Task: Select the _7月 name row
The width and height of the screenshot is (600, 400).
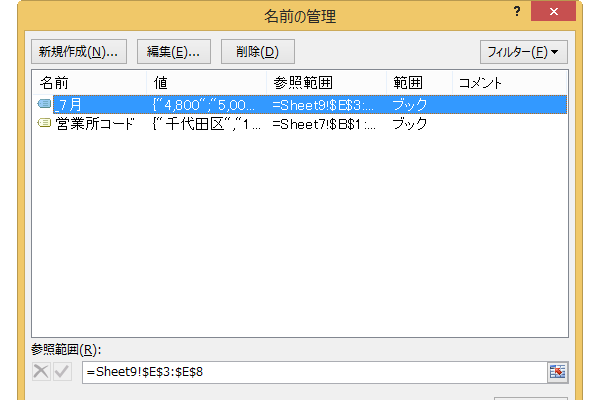Action: (x=300, y=104)
